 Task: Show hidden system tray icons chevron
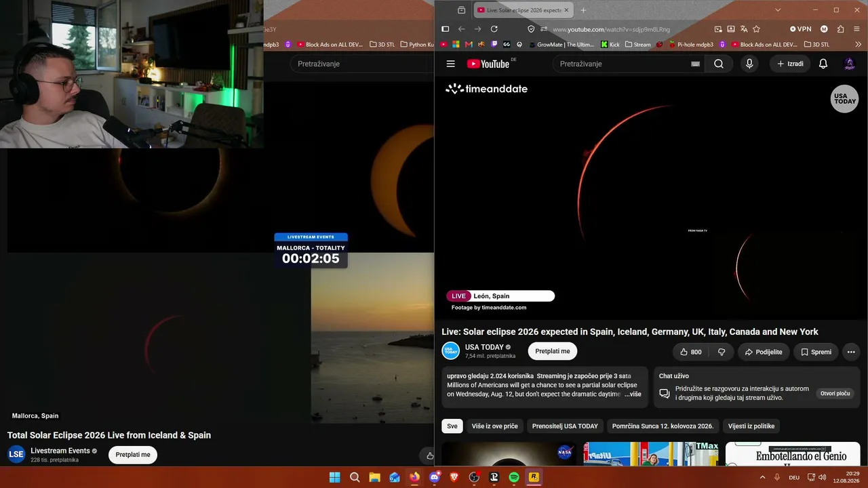coord(762,477)
